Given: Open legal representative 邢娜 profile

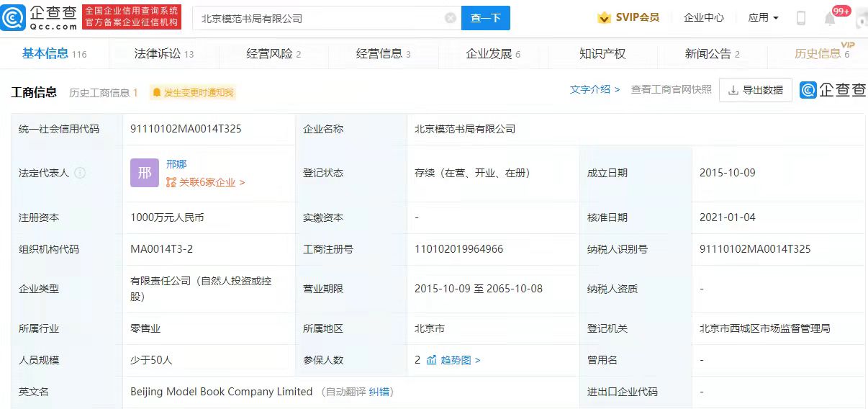Looking at the screenshot, I should coord(176,164).
